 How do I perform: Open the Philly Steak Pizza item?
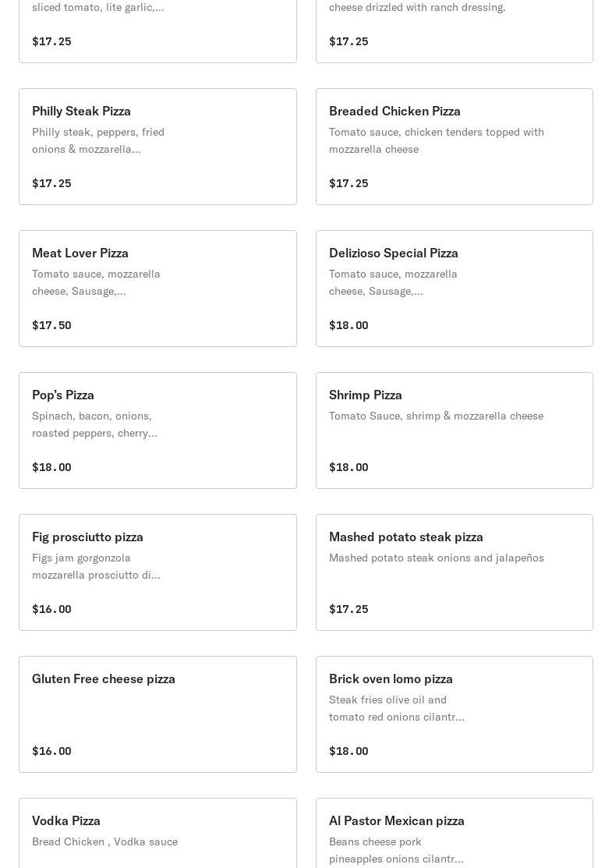click(x=157, y=147)
